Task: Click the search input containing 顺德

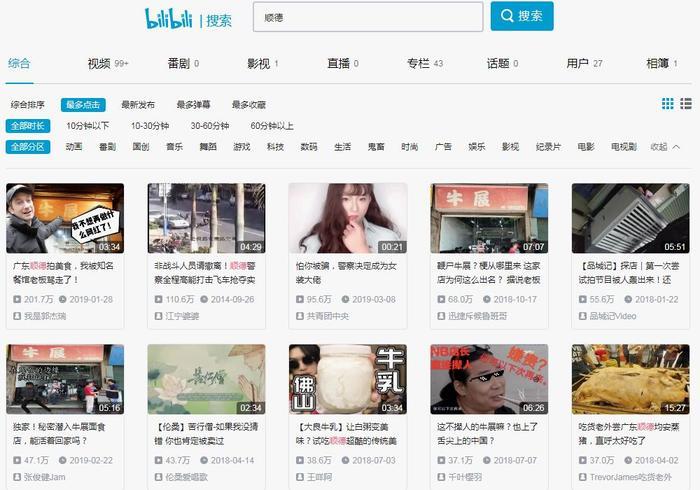Action: [368, 17]
